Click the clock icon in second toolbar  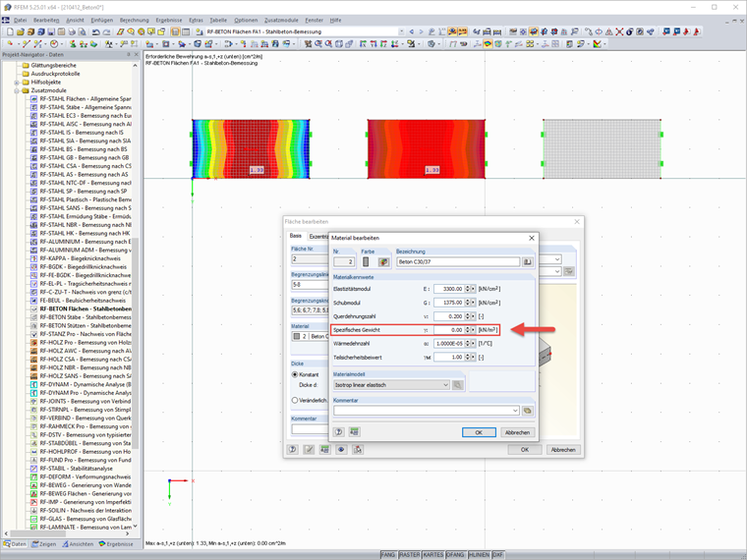(54, 44)
